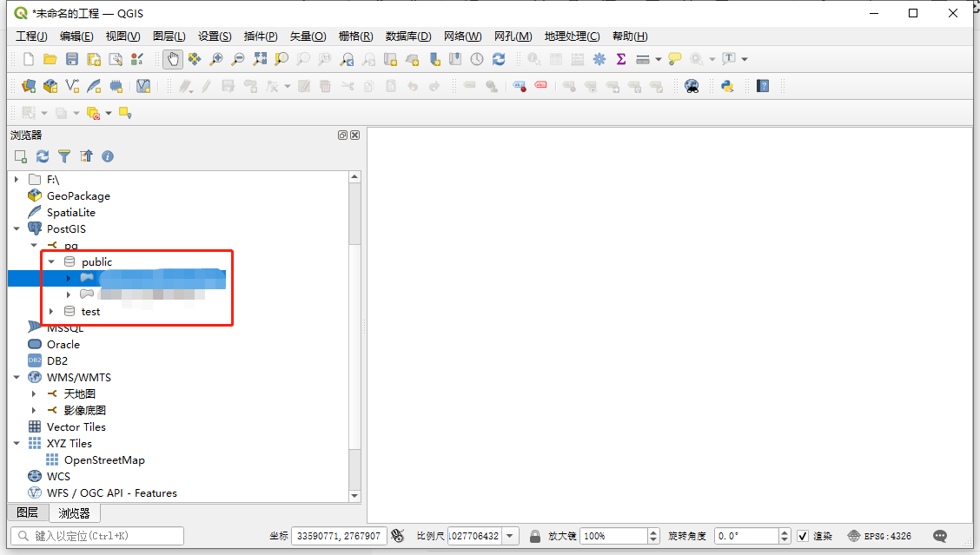Collapse the XYZ Tiles node
The height and width of the screenshot is (555, 980).
pos(17,443)
